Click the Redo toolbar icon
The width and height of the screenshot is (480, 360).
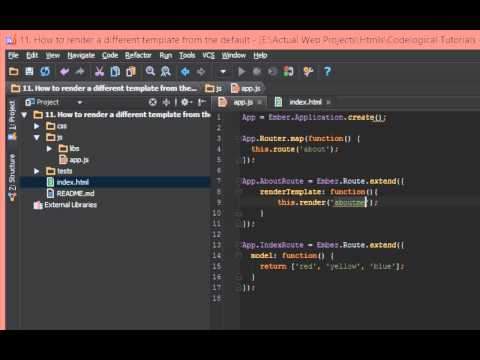click(x=80, y=71)
